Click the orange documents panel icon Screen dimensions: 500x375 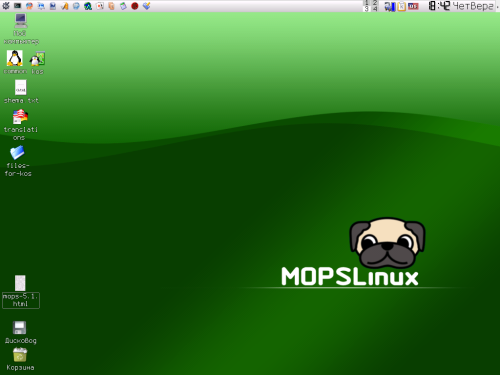pos(111,6)
